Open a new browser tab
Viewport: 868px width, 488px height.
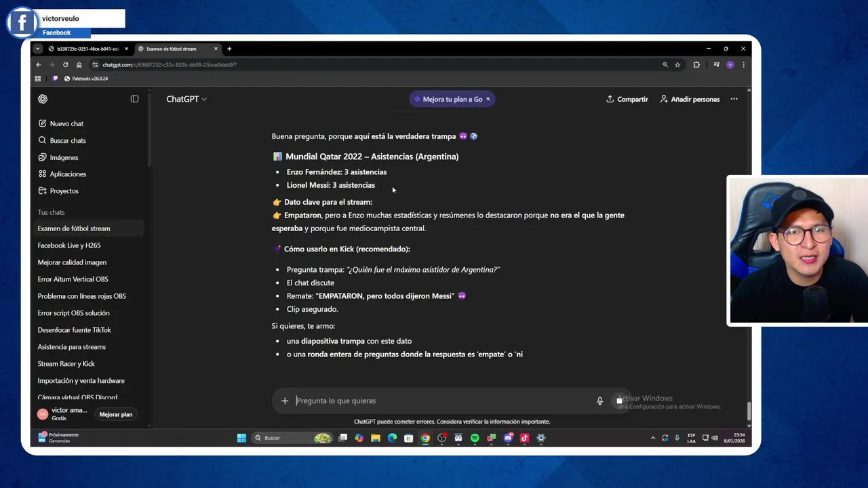(x=229, y=49)
